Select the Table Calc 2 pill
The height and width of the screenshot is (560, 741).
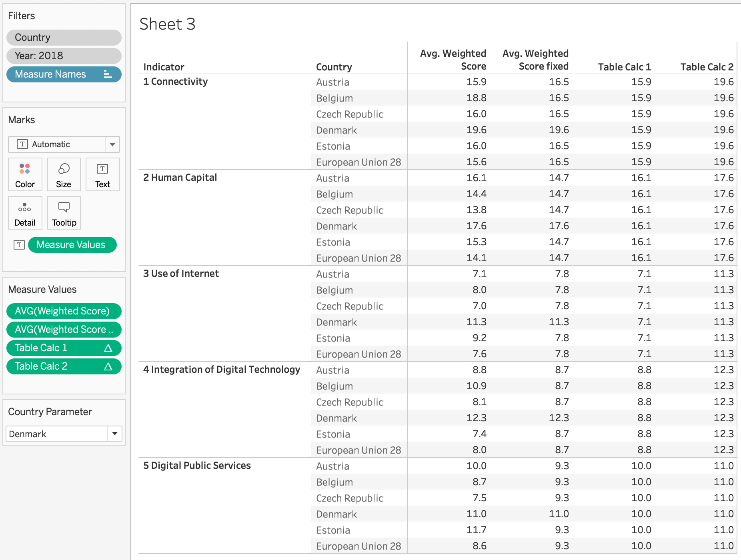64,366
